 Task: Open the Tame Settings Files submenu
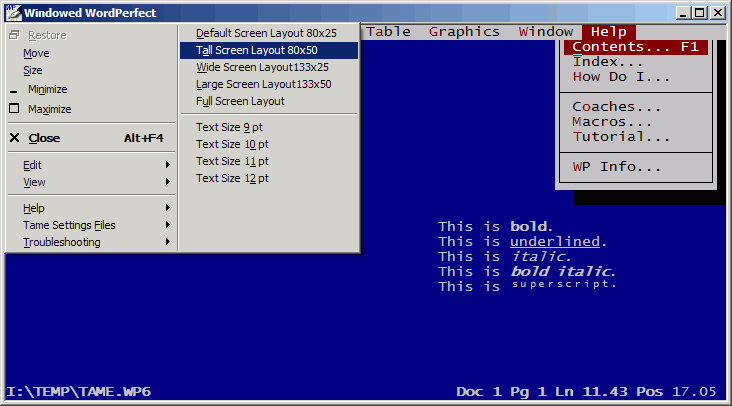[x=69, y=225]
